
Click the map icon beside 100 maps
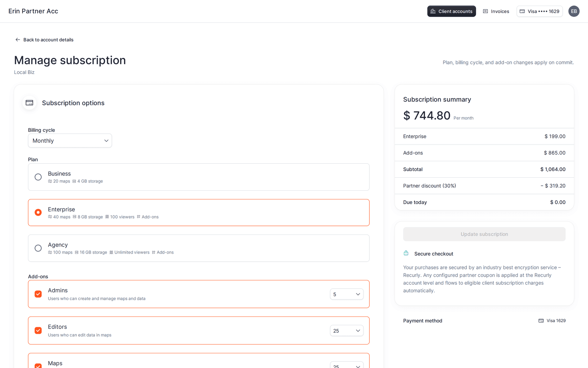(50, 252)
